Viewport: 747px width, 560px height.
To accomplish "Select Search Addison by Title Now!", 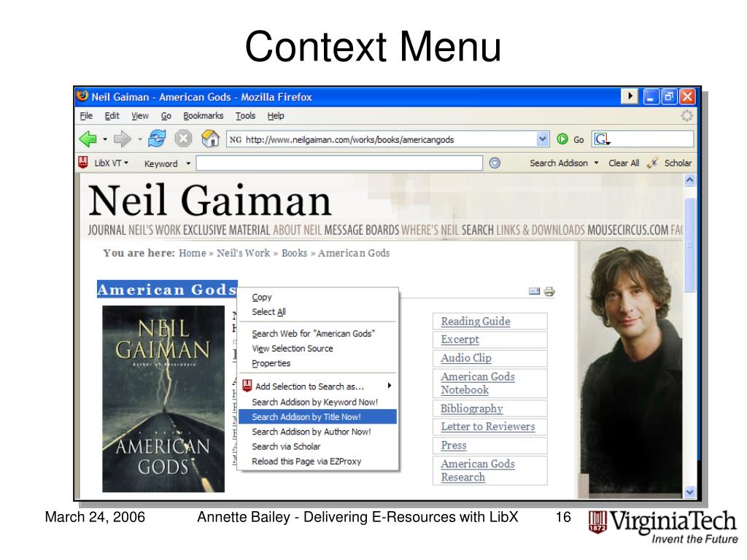I will point(317,416).
